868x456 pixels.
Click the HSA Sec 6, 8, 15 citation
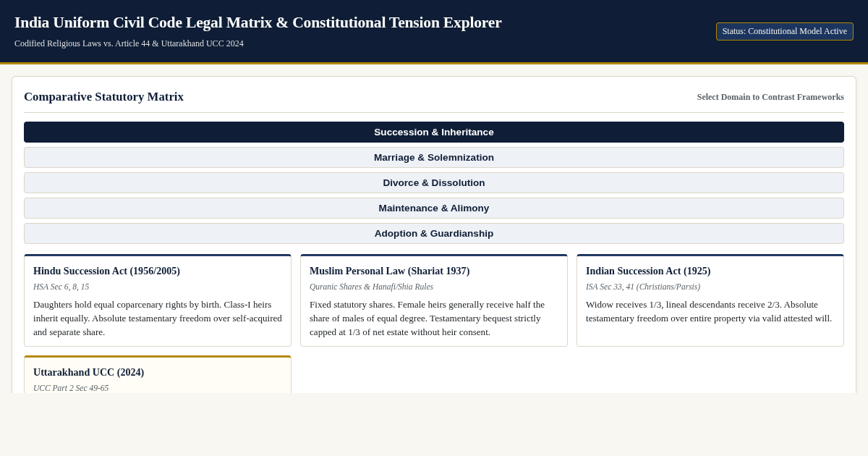click(x=61, y=287)
